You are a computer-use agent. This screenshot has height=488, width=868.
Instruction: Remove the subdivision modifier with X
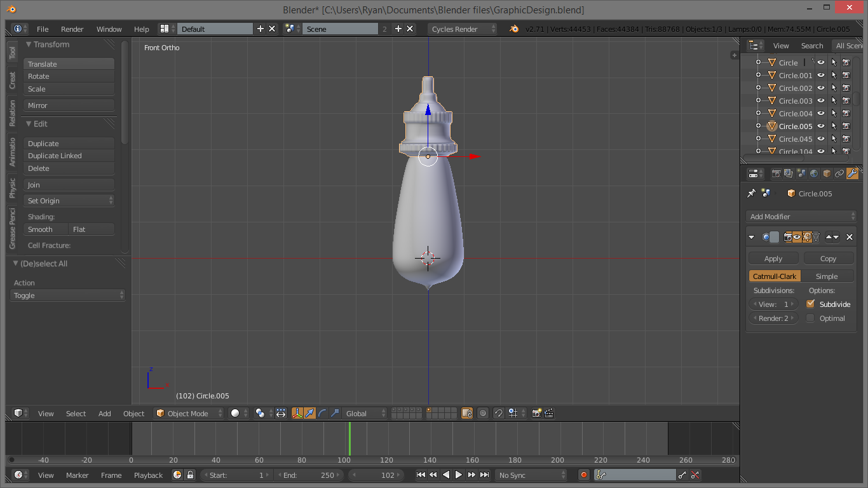point(850,237)
